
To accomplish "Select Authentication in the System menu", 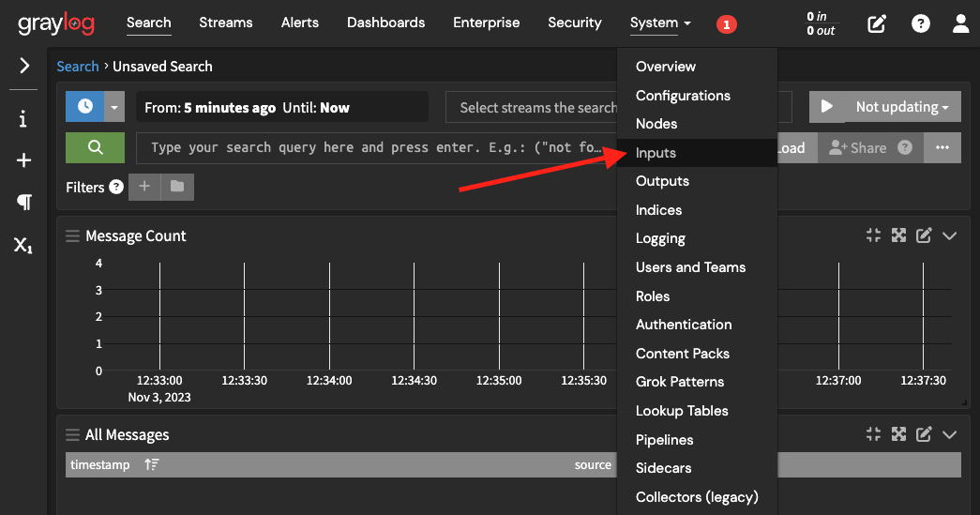I will (697, 325).
